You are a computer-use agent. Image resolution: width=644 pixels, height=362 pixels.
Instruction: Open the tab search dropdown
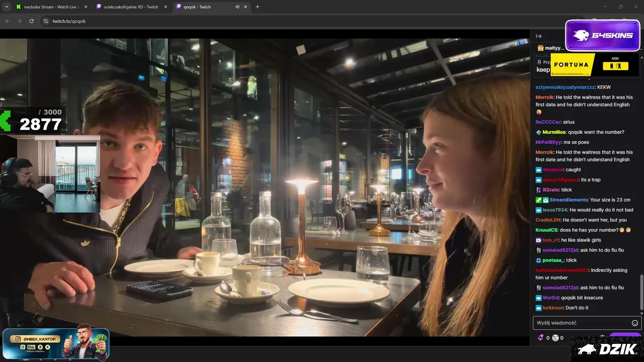coord(7,7)
